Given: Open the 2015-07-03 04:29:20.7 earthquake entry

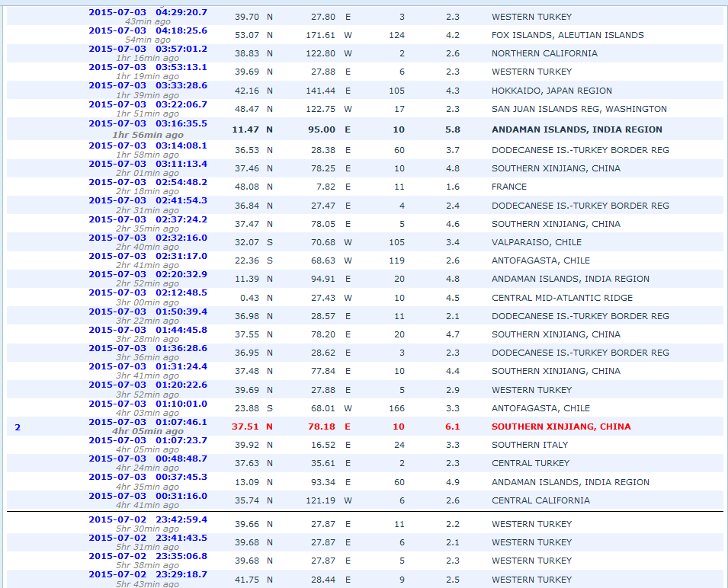Looking at the screenshot, I should point(148,12).
